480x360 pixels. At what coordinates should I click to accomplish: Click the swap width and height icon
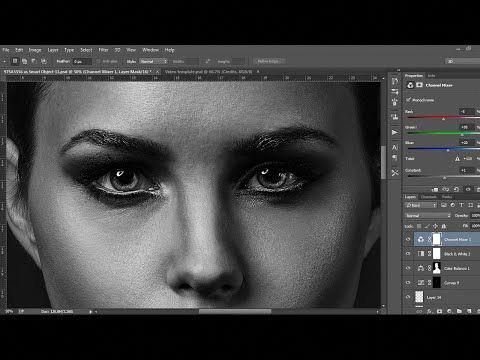(x=208, y=61)
